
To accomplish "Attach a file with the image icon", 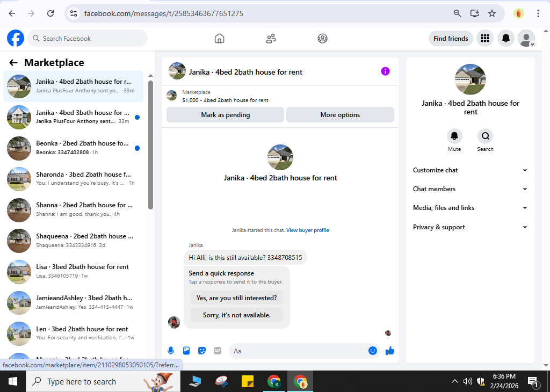I will pos(186,351).
